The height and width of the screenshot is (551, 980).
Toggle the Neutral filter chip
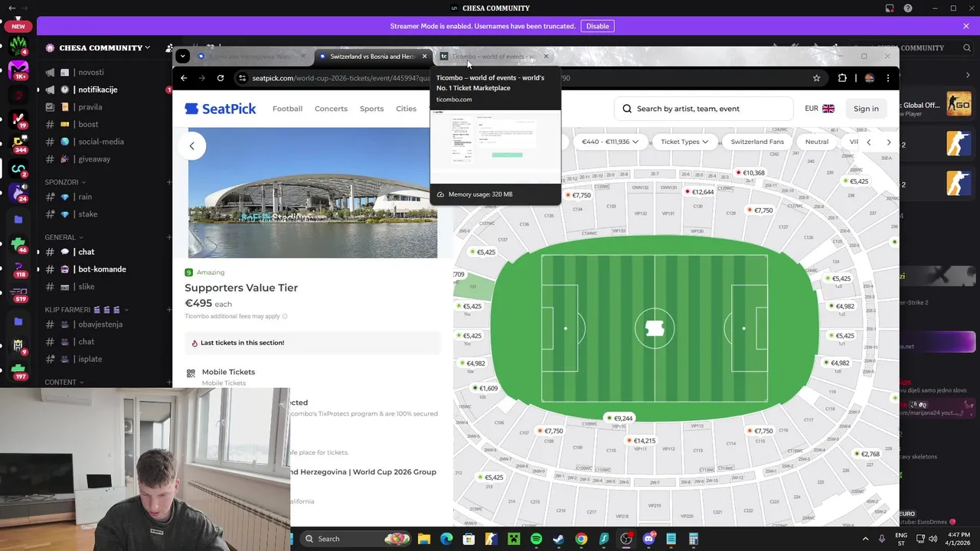pyautogui.click(x=816, y=142)
